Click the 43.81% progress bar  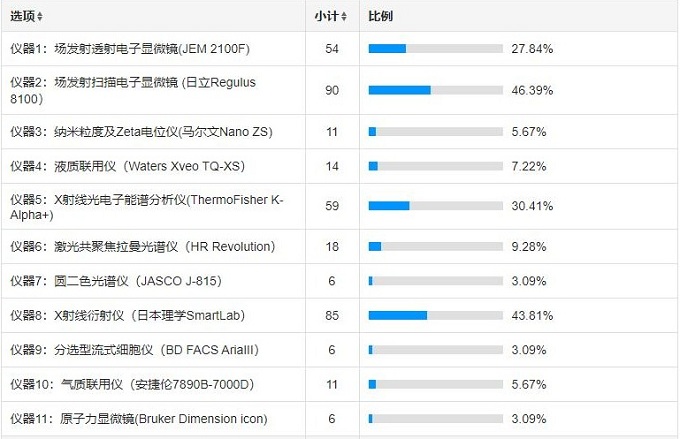(435, 316)
